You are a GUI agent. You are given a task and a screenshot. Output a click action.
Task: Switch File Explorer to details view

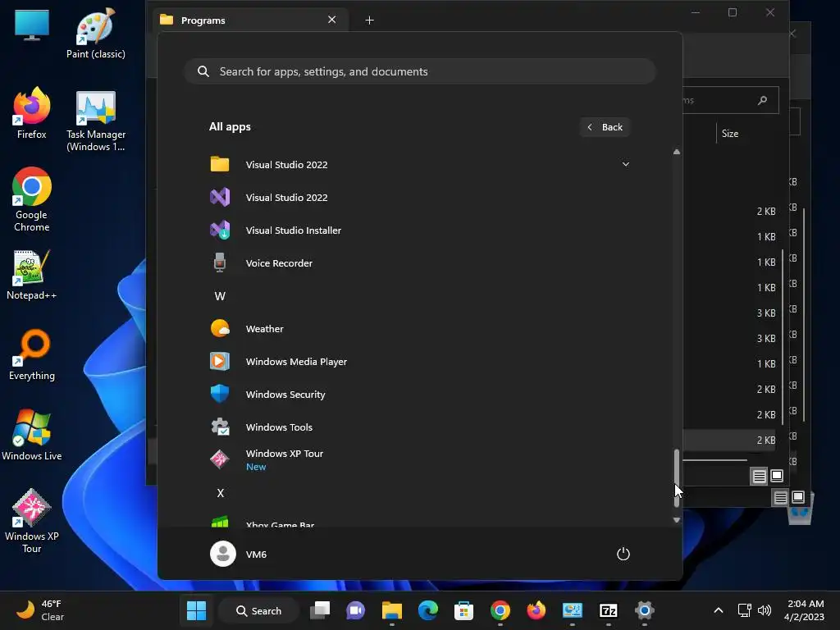click(759, 476)
